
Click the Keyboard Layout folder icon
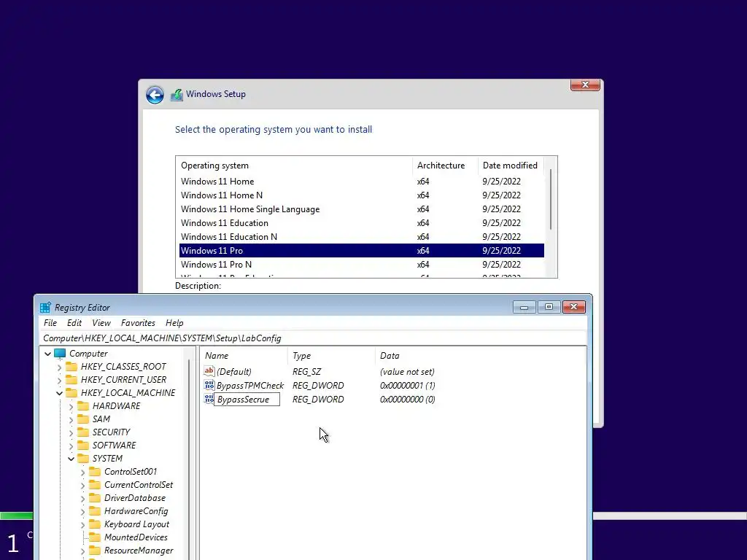95,524
